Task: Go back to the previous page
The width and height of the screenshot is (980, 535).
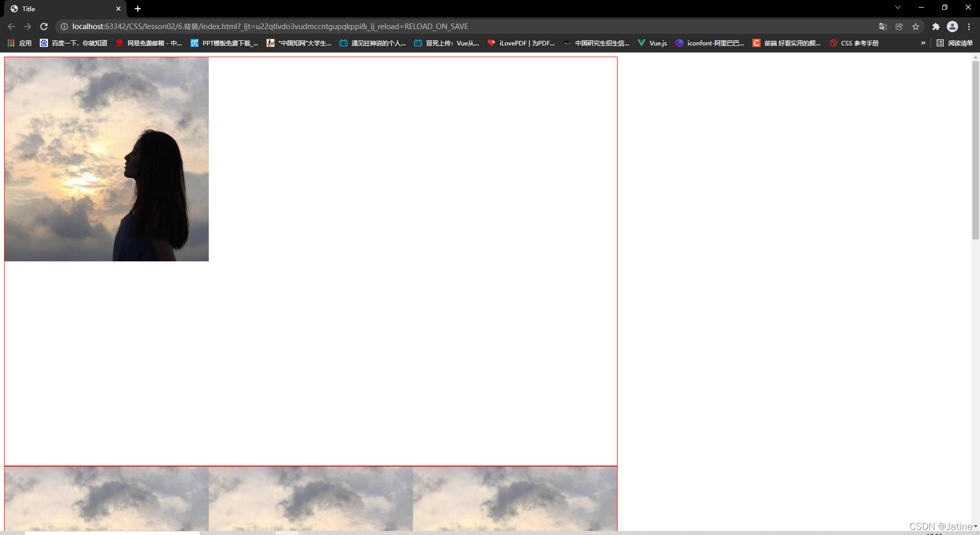Action: click(11, 27)
